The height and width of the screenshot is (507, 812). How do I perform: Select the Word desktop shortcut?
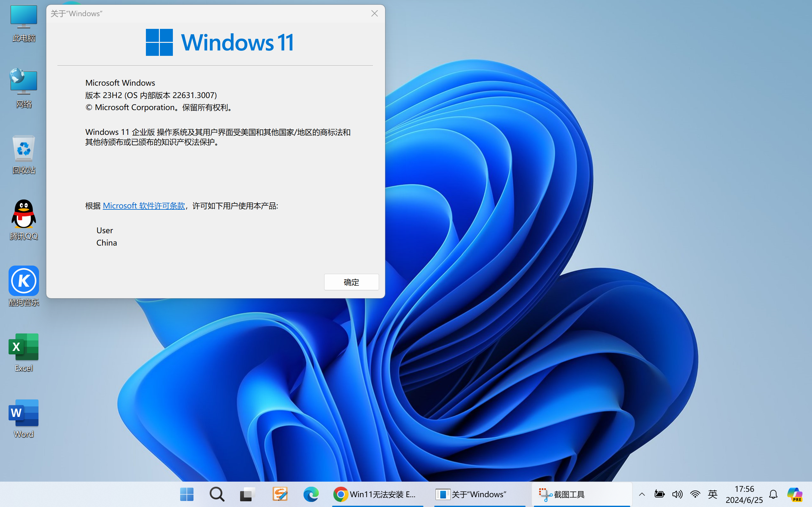pyautogui.click(x=23, y=418)
